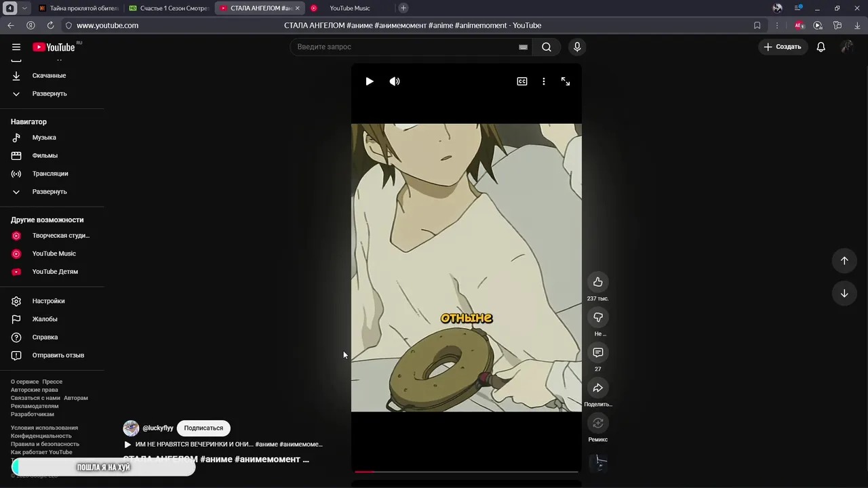The image size is (868, 488).
Task: Open the Ремикс remix option
Action: pyautogui.click(x=597, y=423)
